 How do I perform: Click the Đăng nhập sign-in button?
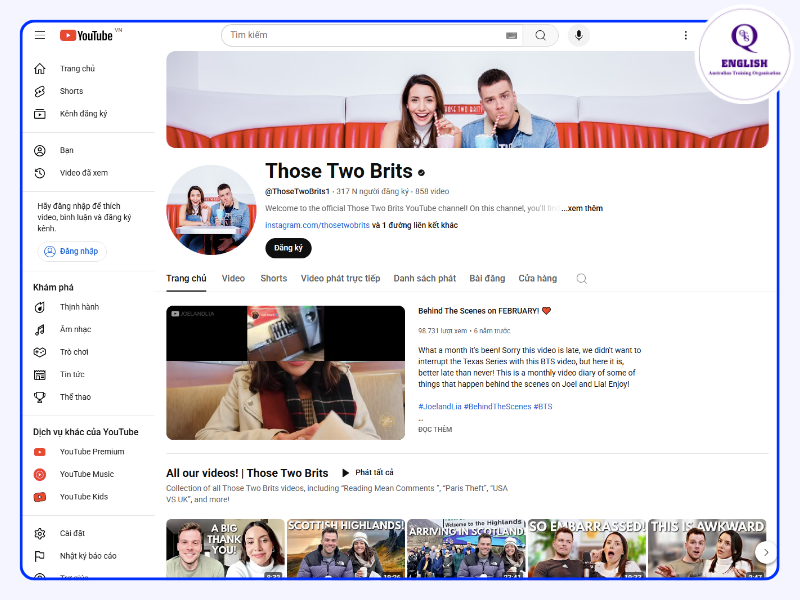(72, 252)
